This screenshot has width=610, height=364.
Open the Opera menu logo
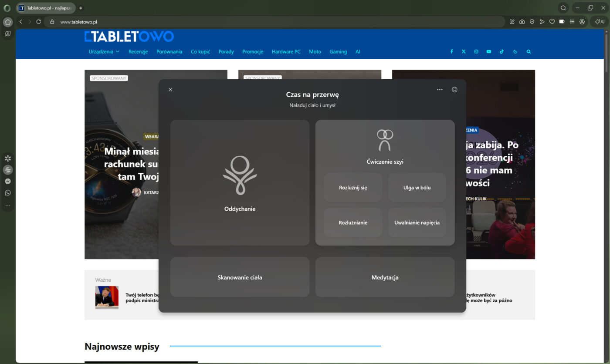7,8
